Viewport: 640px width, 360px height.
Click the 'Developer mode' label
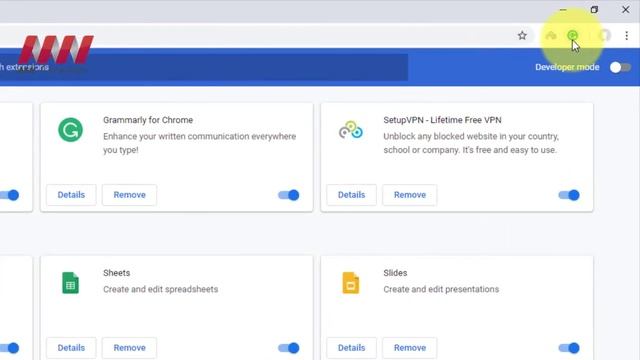click(x=567, y=67)
